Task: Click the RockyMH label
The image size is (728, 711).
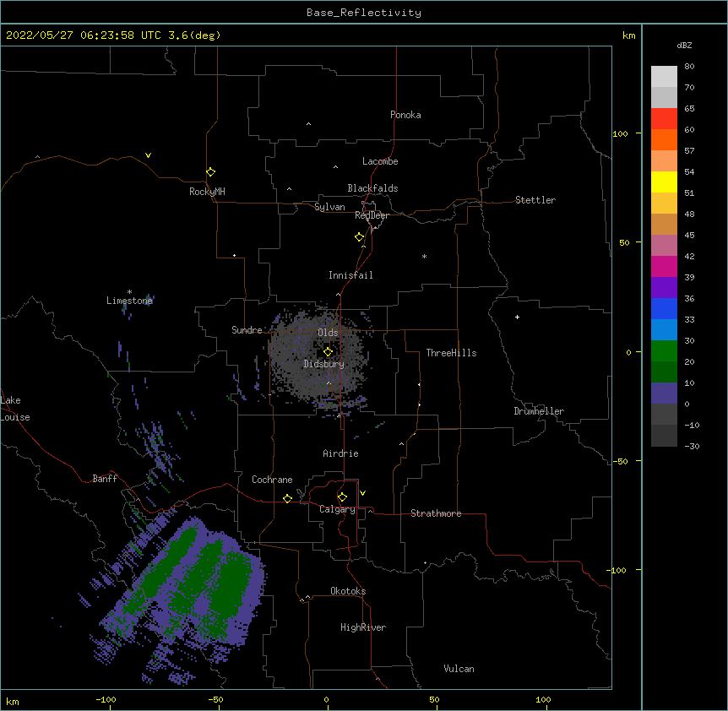Action: pos(207,192)
